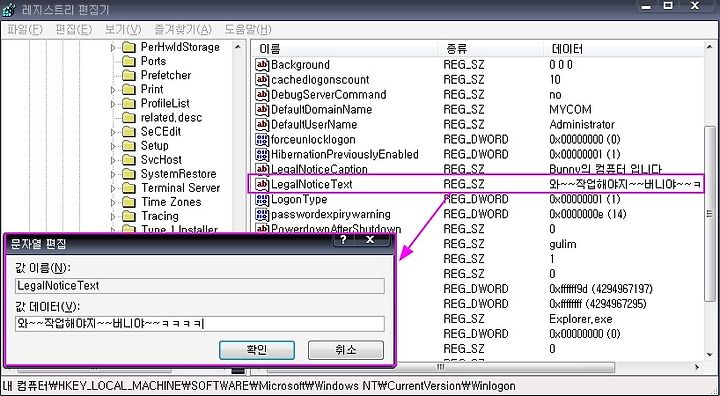Click the cachedlogonscount value icon
The width and height of the screenshot is (720, 396).
click(262, 80)
